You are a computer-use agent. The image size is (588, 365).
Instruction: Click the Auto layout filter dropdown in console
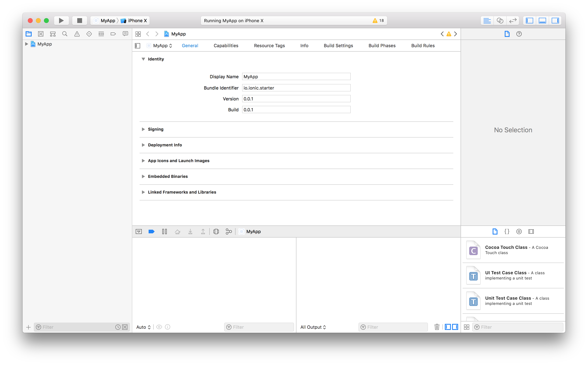click(143, 327)
